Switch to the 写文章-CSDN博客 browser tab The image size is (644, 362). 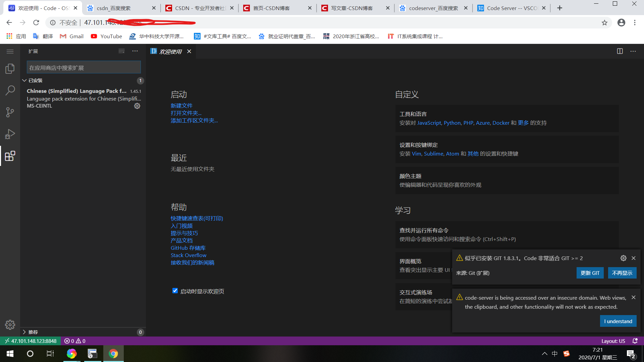click(352, 8)
